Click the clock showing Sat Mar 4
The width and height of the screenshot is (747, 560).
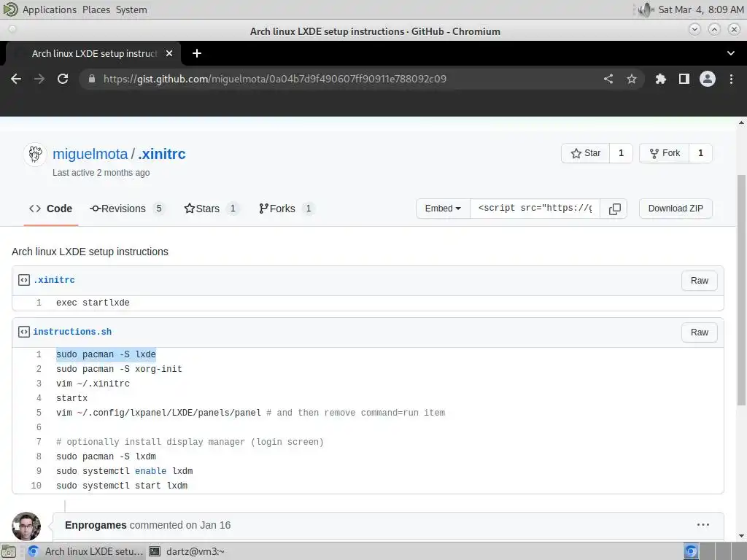coord(701,9)
